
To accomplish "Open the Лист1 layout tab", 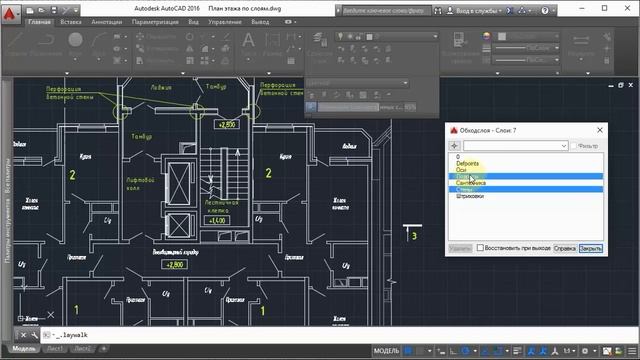I will (x=55, y=349).
